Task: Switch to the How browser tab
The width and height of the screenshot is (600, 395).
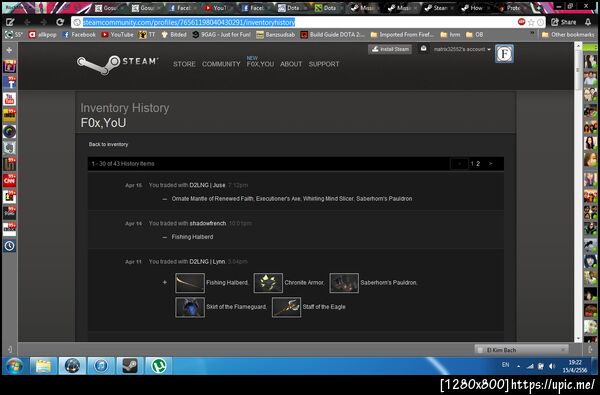Action: click(475, 8)
